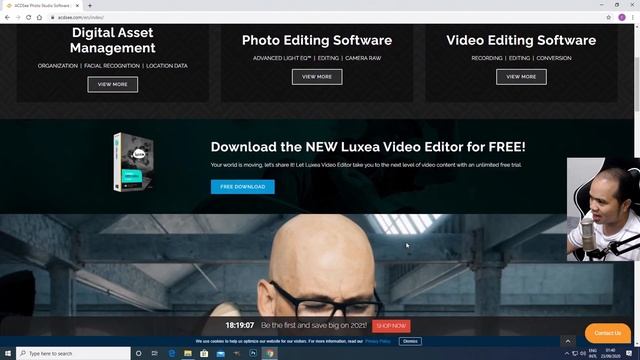Click the volume icon in system tray
Screen dimensions: 640x360
pos(583,353)
